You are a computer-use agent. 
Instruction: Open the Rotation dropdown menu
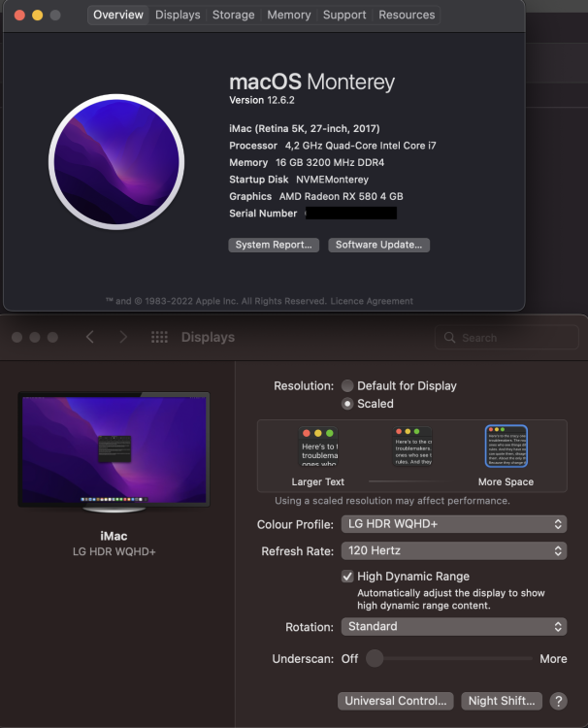pos(454,627)
